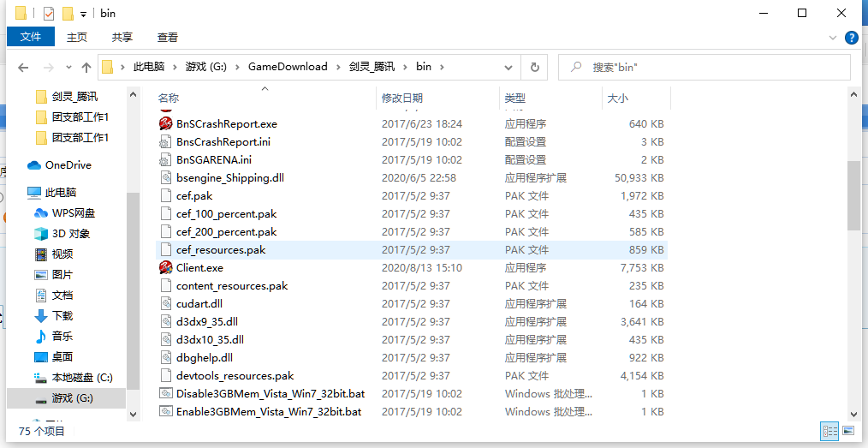This screenshot has width=868, height=448.
Task: Open the address bar history dropdown
Action: [508, 68]
